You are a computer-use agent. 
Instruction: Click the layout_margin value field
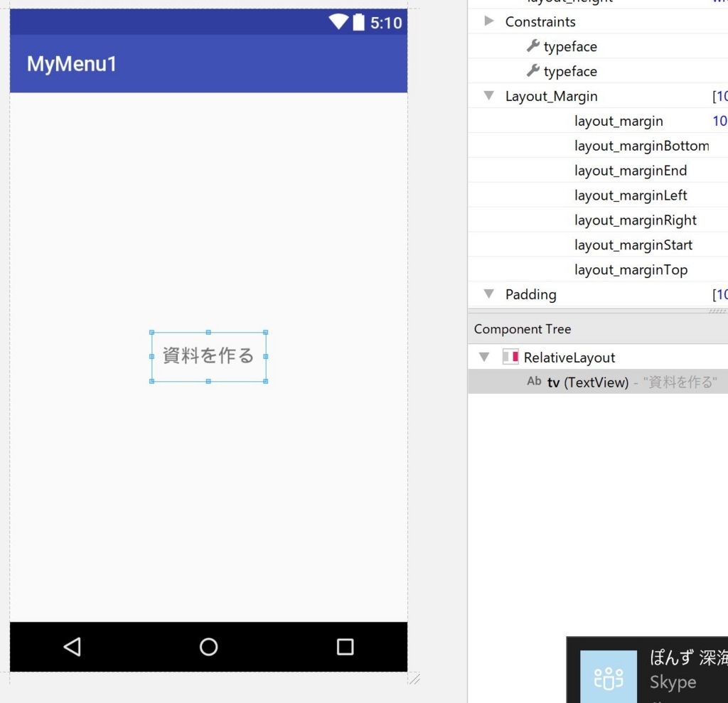point(719,121)
